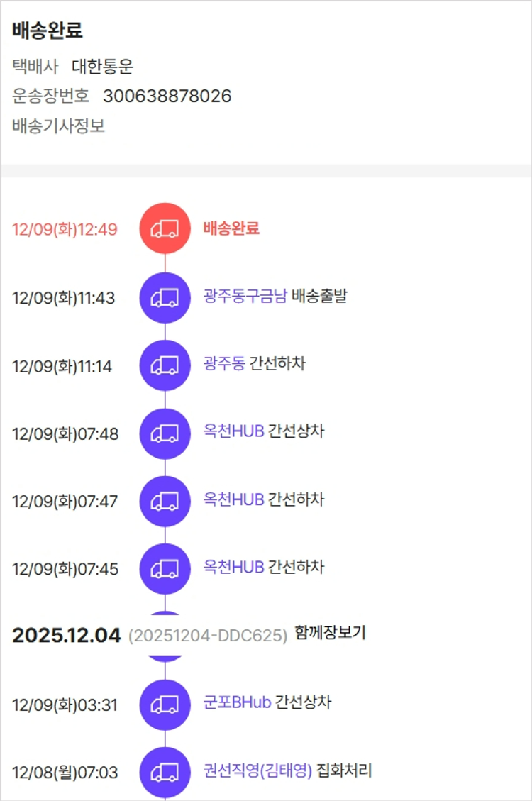Open 광주동구금남 location link

click(x=245, y=296)
